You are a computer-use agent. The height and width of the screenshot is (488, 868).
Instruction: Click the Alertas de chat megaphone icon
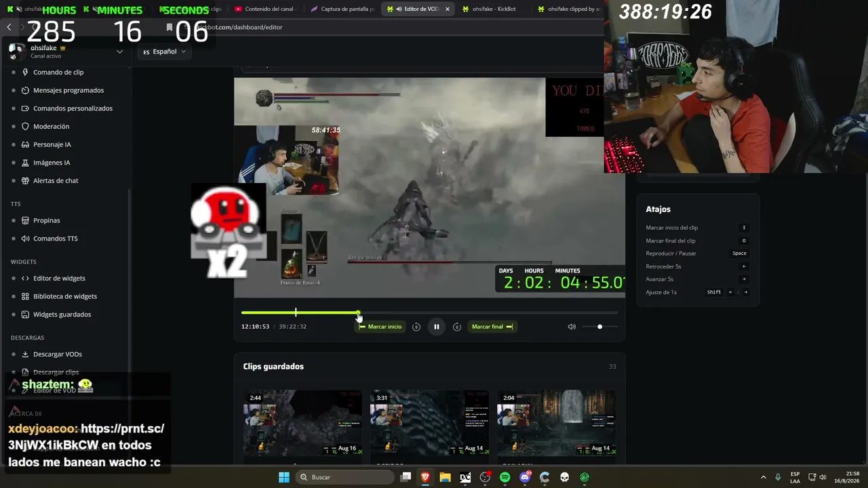pos(25,181)
